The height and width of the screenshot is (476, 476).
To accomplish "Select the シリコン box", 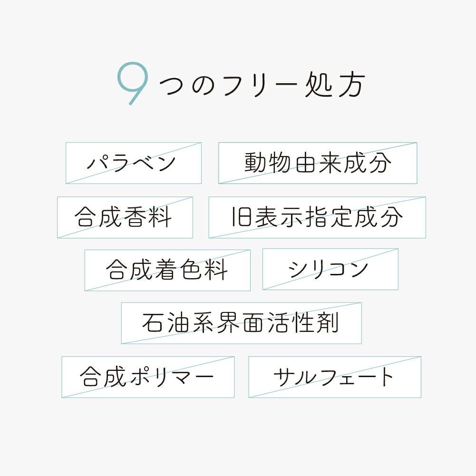I will pyautogui.click(x=330, y=270).
